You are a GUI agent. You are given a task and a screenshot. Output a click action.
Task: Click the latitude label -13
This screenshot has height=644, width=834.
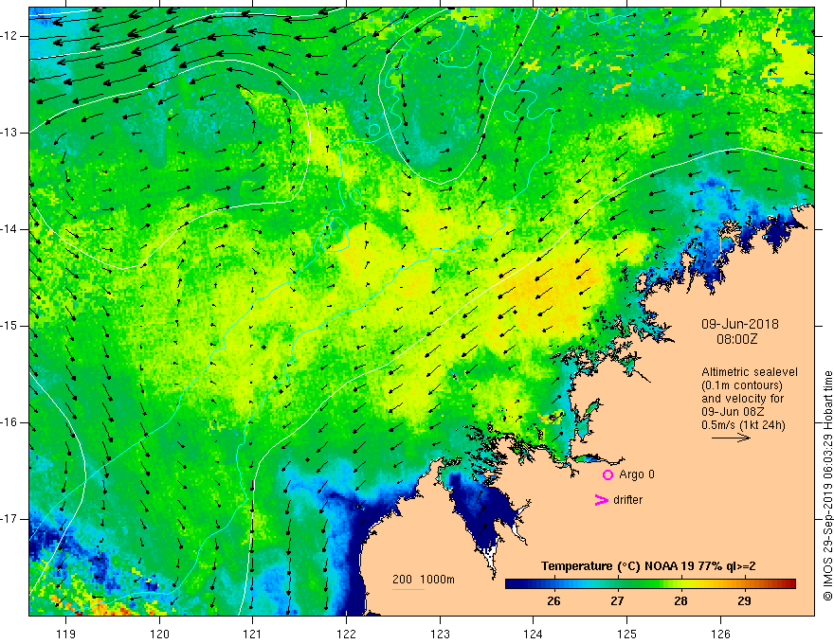pos(9,133)
